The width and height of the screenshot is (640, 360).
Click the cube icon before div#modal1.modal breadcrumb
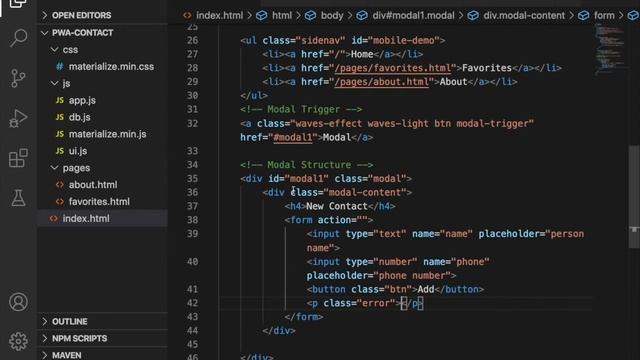(362, 16)
